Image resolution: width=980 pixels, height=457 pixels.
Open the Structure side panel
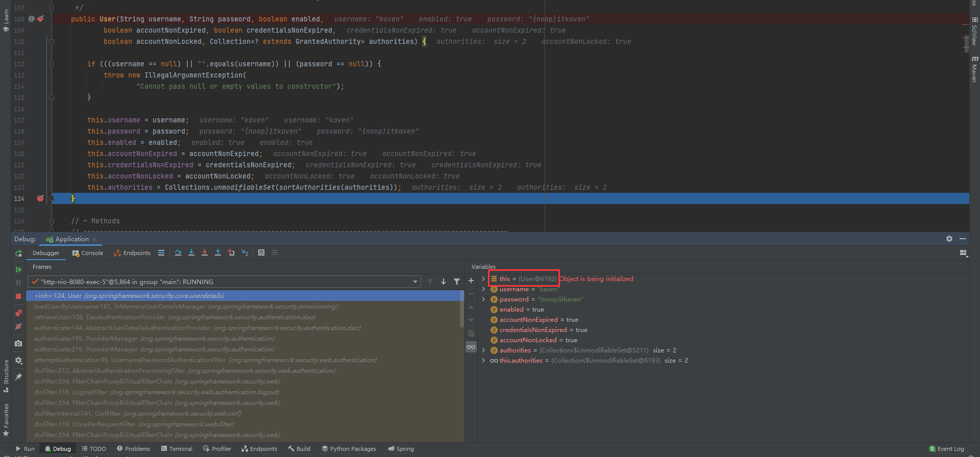(6, 376)
